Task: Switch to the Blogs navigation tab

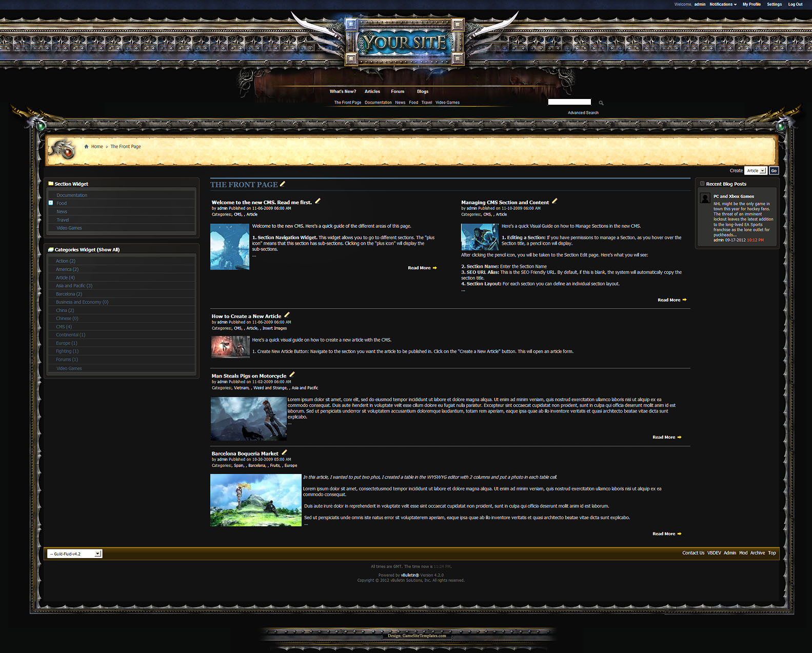Action: [x=423, y=92]
